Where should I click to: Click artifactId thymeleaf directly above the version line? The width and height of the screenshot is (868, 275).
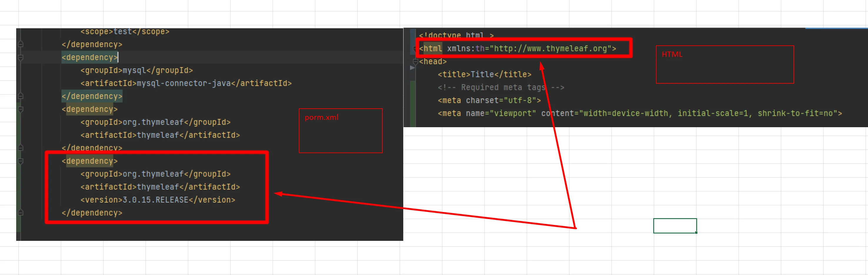pyautogui.click(x=160, y=187)
